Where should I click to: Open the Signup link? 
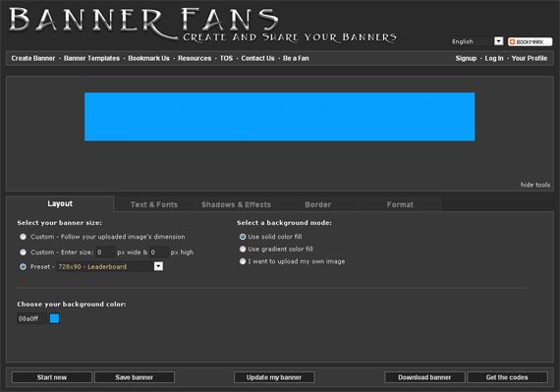pos(466,58)
